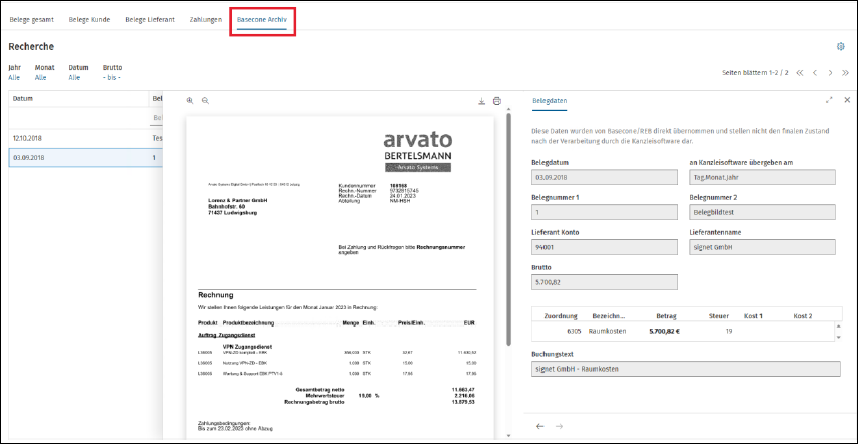This screenshot has height=444, width=858.
Task: Print the displayed invoice document
Action: [x=497, y=101]
